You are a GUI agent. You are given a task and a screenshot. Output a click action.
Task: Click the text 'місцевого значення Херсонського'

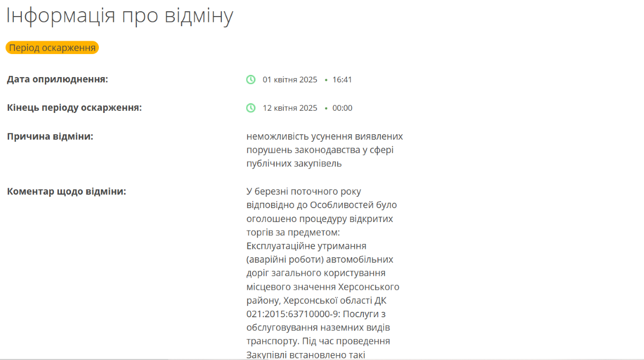[x=323, y=287]
